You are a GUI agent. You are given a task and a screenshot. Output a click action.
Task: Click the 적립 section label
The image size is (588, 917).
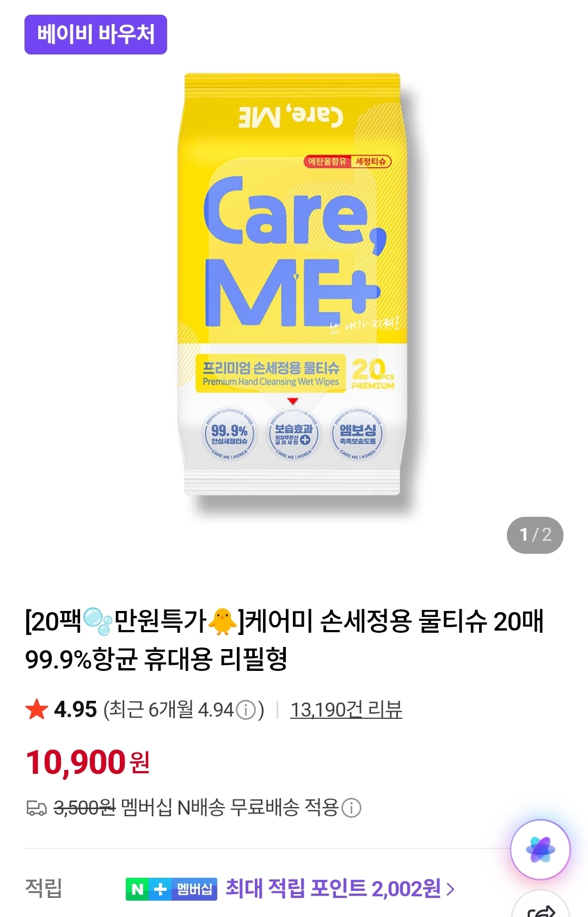(44, 888)
